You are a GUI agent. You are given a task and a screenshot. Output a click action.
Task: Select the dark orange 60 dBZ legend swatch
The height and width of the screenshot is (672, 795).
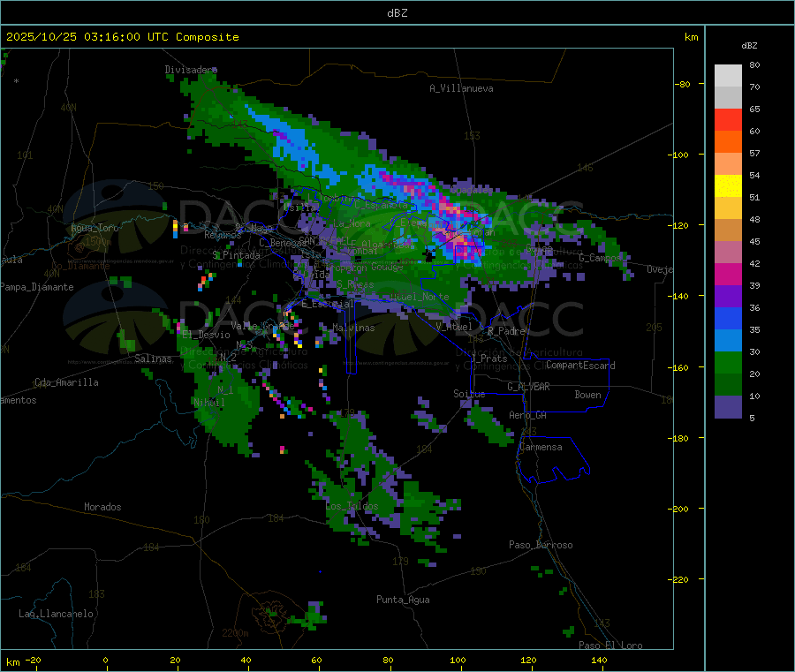point(728,142)
